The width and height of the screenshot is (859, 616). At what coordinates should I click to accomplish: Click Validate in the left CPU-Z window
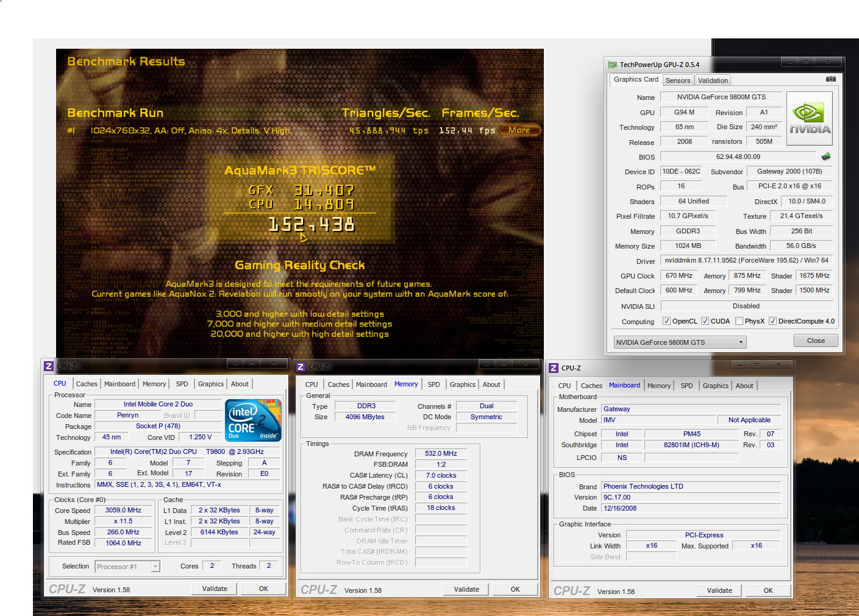click(x=215, y=589)
